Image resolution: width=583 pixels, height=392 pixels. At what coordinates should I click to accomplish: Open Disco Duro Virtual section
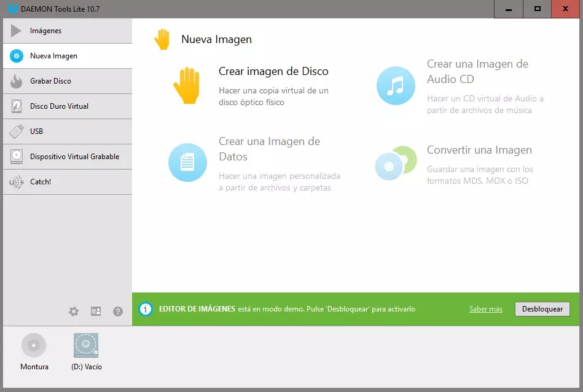point(68,106)
